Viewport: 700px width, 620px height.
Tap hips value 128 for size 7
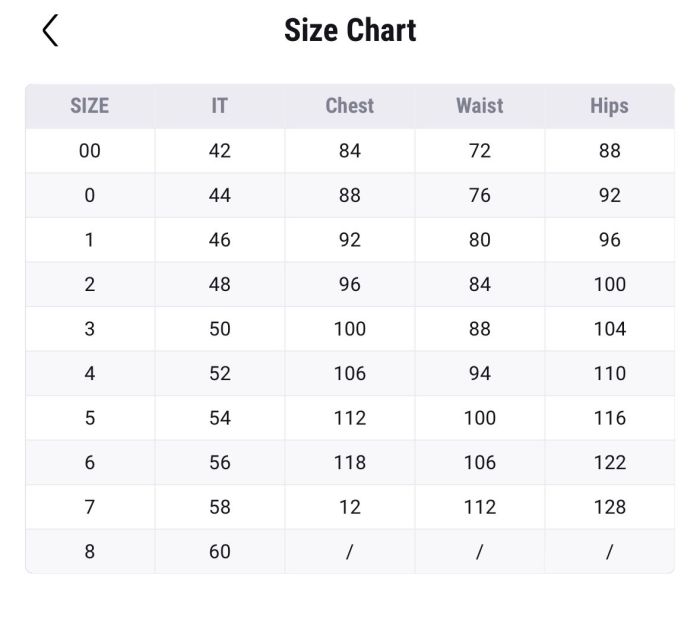tap(609, 507)
